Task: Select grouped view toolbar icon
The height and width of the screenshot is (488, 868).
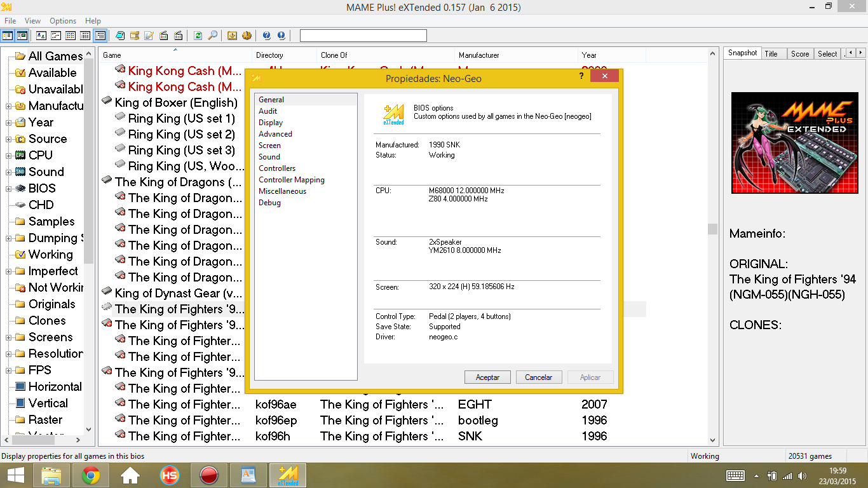Action: click(100, 36)
